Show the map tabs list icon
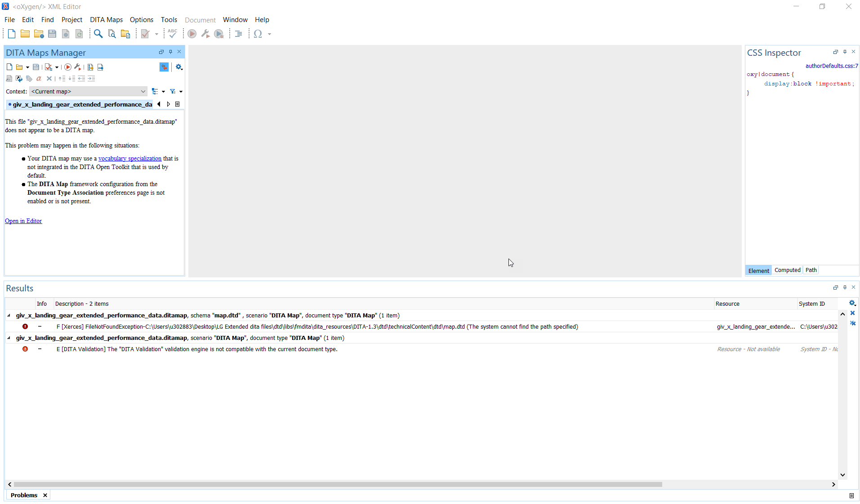Image resolution: width=860 pixels, height=504 pixels. tap(178, 104)
